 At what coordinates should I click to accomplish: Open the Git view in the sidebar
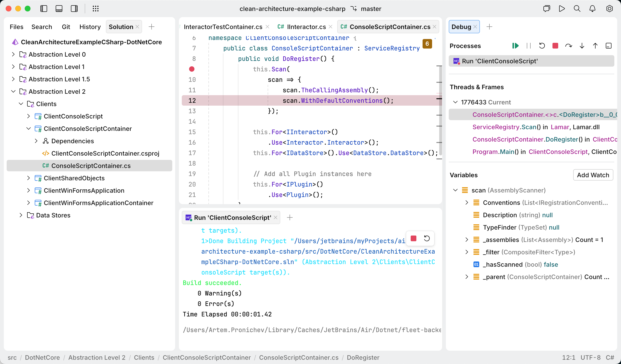[x=66, y=27]
